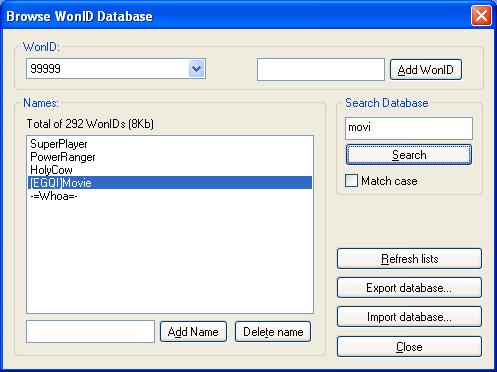This screenshot has width=497, height=372.
Task: Click the Search button
Action: 409,155
